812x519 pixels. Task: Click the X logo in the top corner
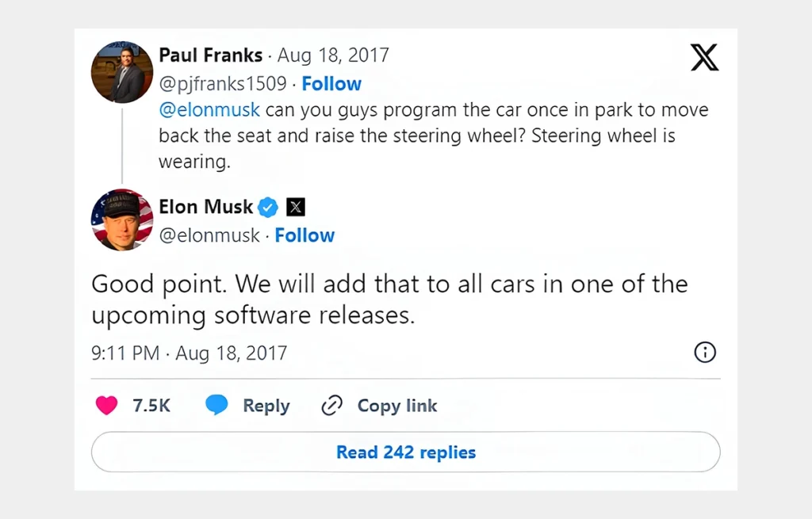tap(704, 59)
